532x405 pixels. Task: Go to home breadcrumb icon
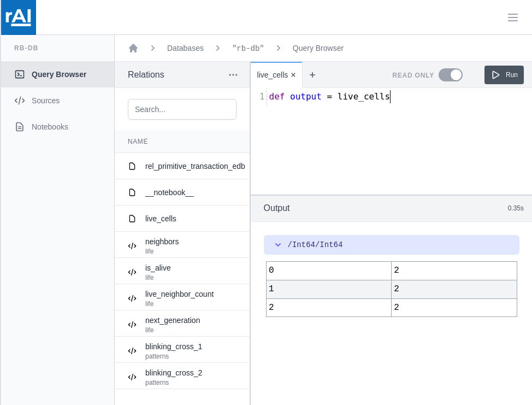(133, 48)
